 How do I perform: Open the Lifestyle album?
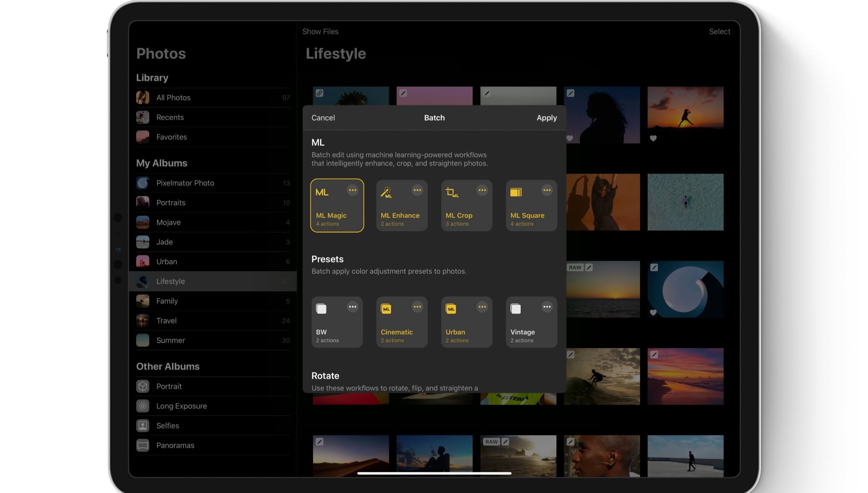(x=213, y=281)
